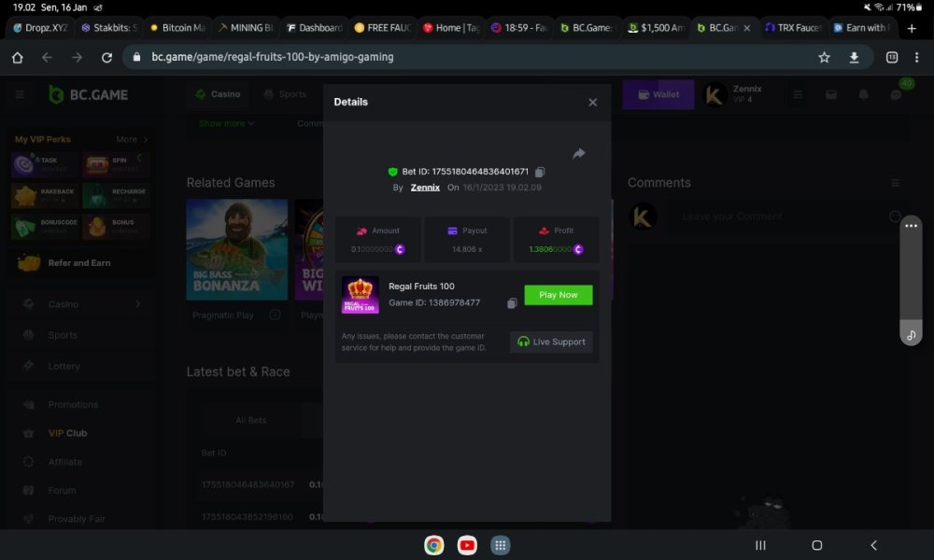The image size is (934, 560).
Task: Share the bet via the share arrow icon
Action: 579,154
